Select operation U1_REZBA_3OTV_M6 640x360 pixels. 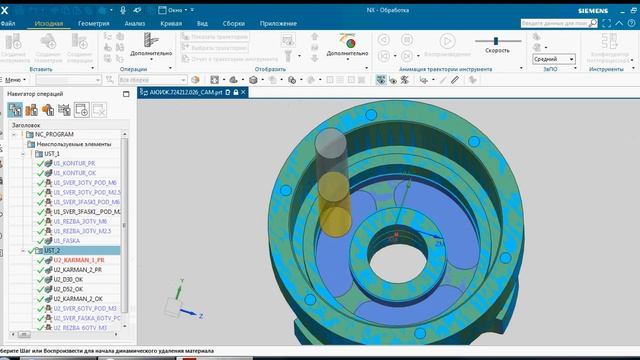tap(80, 222)
